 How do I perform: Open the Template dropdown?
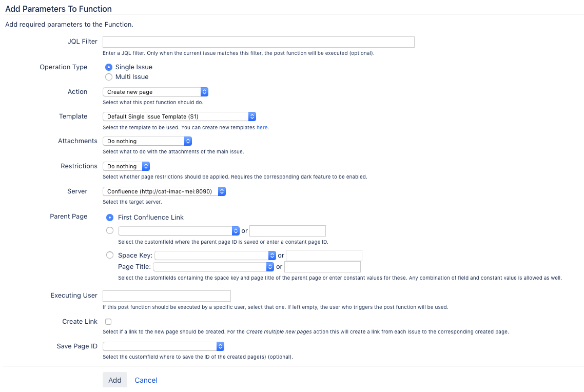tap(179, 116)
